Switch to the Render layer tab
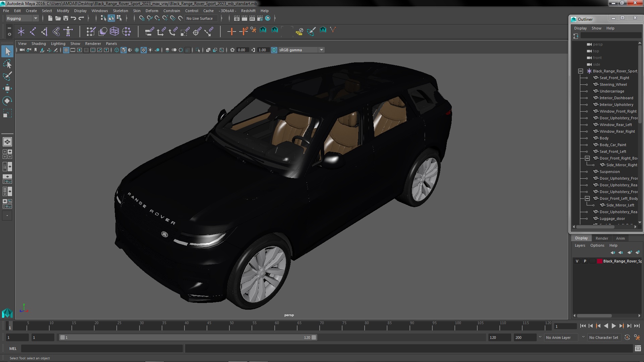 (602, 238)
